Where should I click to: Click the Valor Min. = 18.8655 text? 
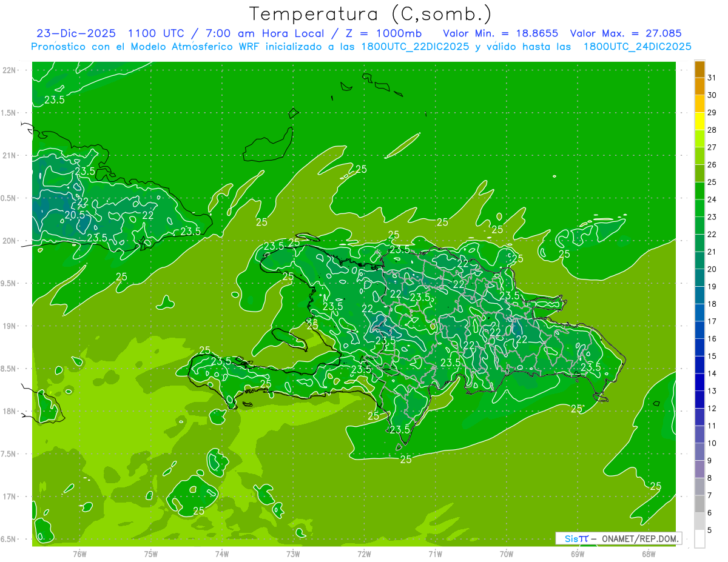click(500, 33)
